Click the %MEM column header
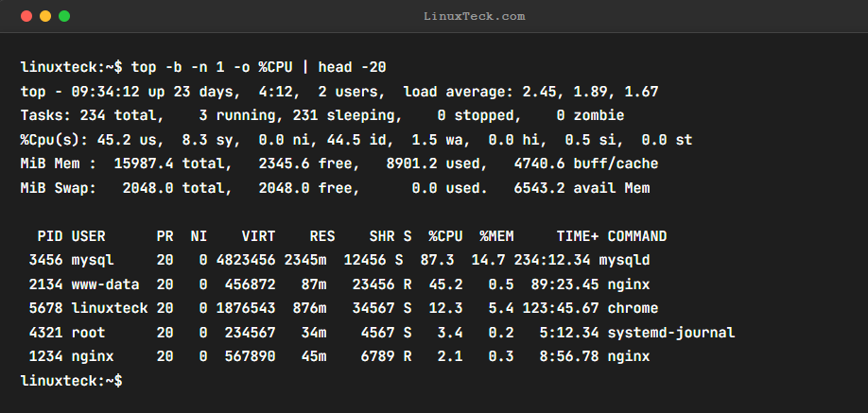This screenshot has height=413, width=868. pyautogui.click(x=496, y=236)
